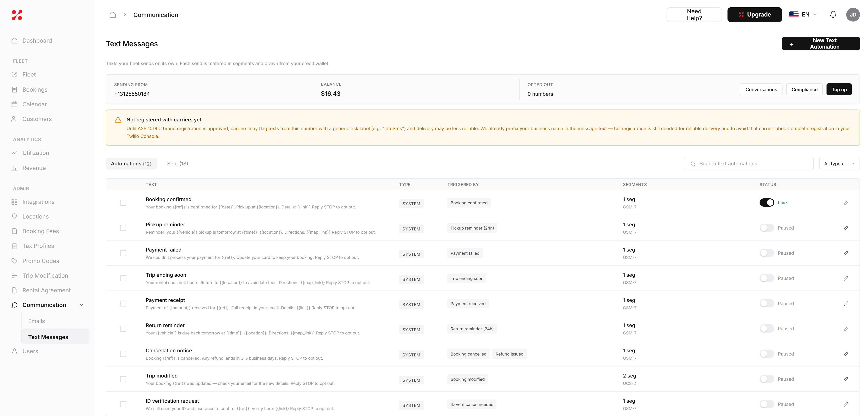
Task: Focus the Search text automations field
Action: point(749,164)
